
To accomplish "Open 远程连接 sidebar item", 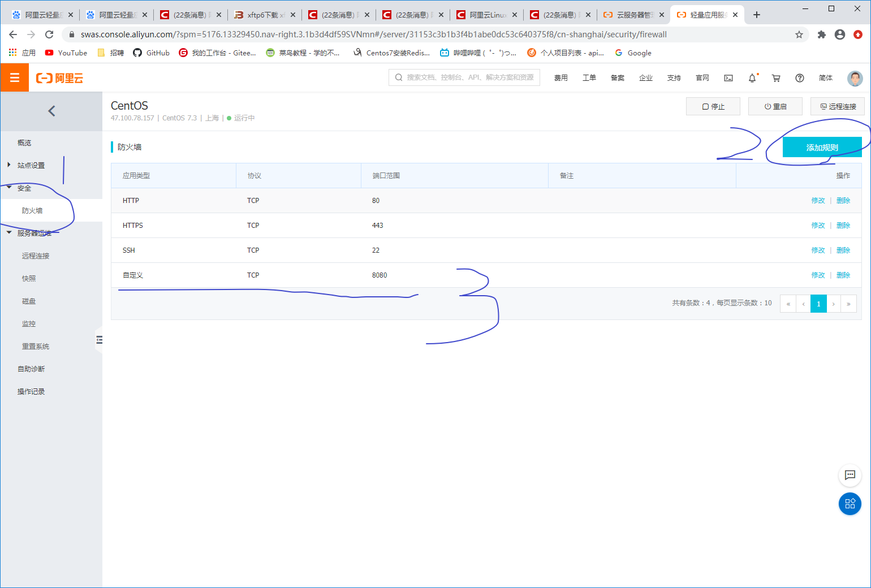I will pos(36,256).
